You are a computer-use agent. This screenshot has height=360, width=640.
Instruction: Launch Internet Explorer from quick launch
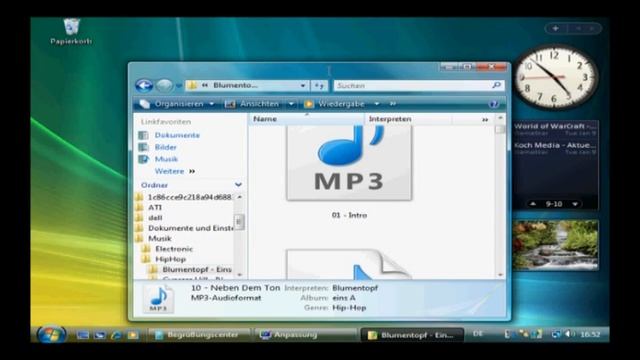116,335
